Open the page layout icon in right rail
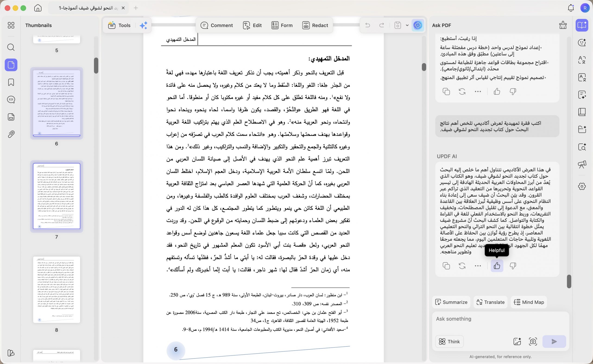This screenshot has width=593, height=364. (582, 112)
